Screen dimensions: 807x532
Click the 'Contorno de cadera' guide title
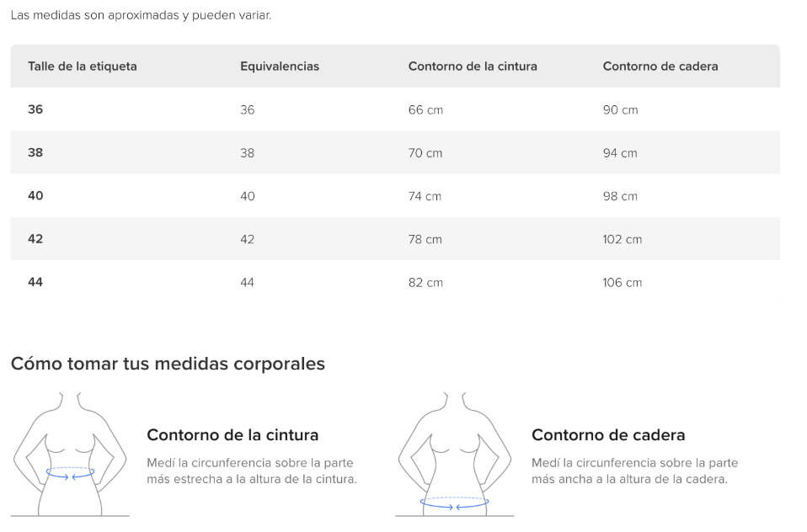608,435
